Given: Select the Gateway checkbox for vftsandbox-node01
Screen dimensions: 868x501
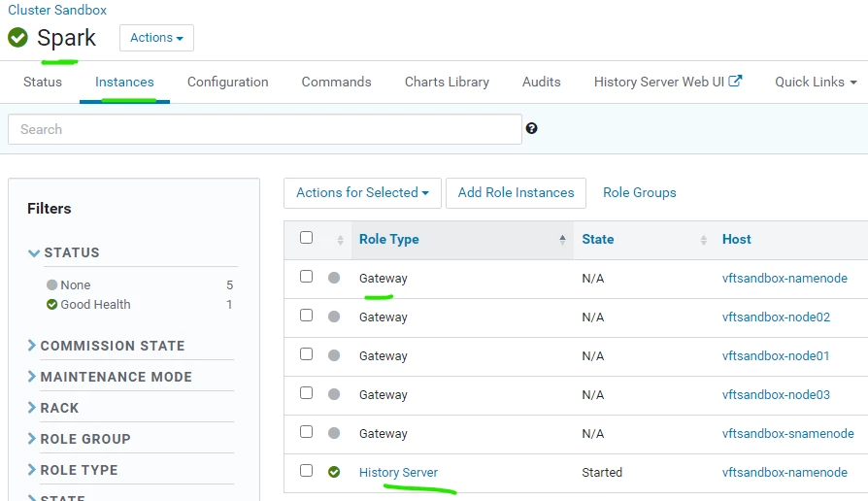Looking at the screenshot, I should point(306,353).
